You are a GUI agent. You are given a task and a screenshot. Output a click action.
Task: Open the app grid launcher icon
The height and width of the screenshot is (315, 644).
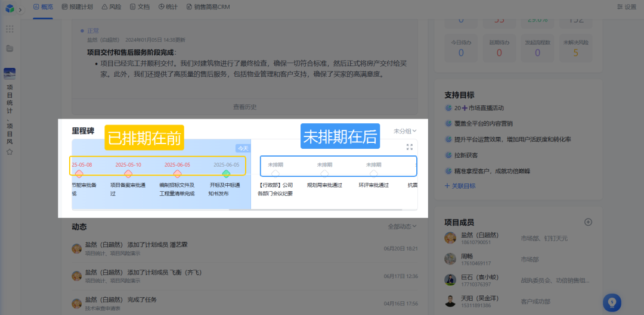coord(10,29)
